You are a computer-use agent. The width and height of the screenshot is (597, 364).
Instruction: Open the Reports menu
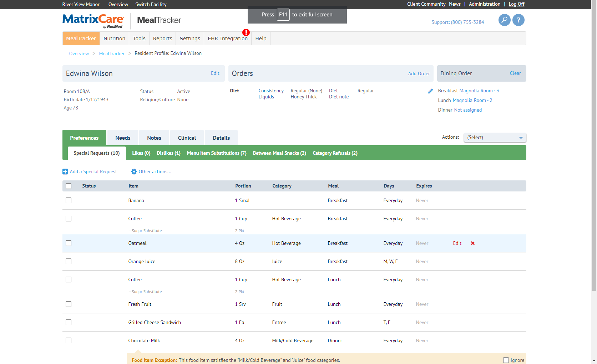pyautogui.click(x=162, y=38)
